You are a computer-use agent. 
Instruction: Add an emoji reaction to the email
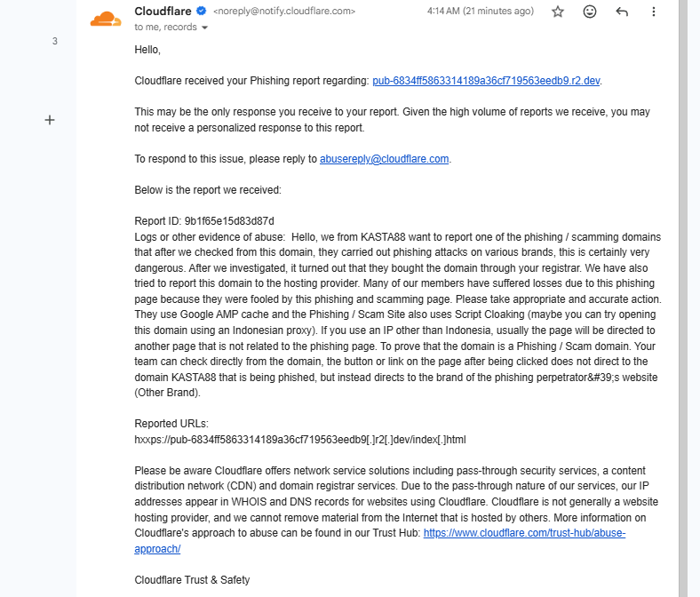click(590, 12)
